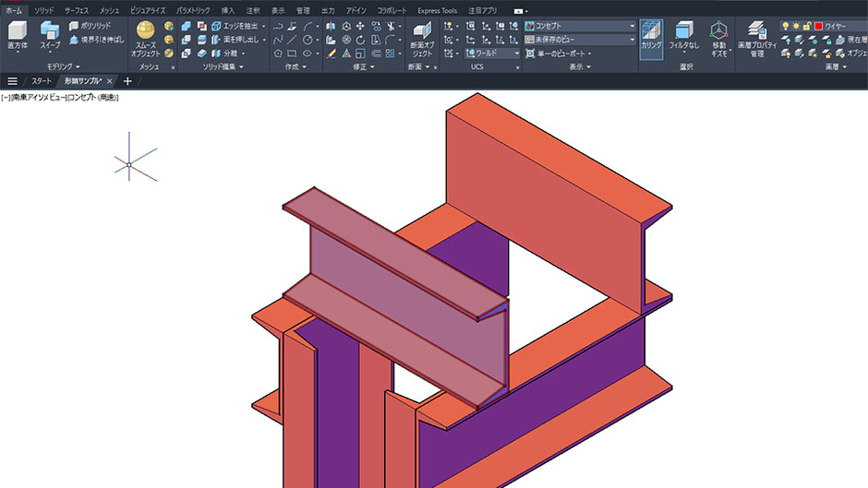Open the 画層プロパティ管理 layer manager
The height and width of the screenshot is (488, 868).
pyautogui.click(x=757, y=40)
